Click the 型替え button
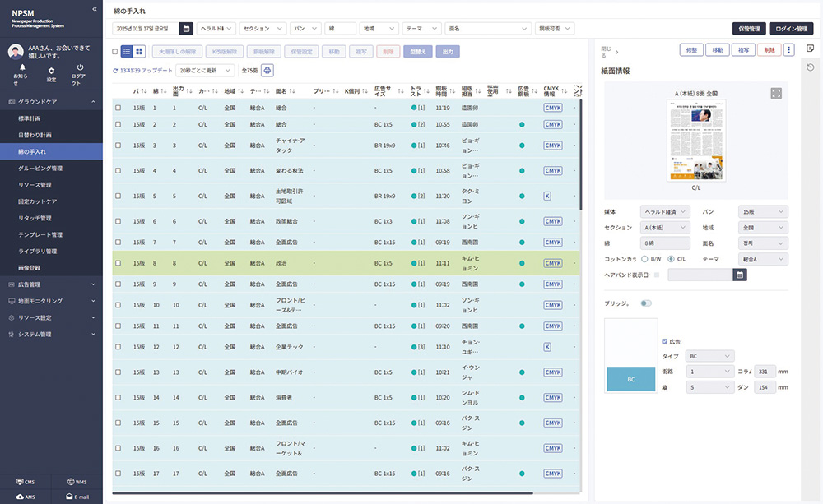823x504 pixels. (x=418, y=52)
